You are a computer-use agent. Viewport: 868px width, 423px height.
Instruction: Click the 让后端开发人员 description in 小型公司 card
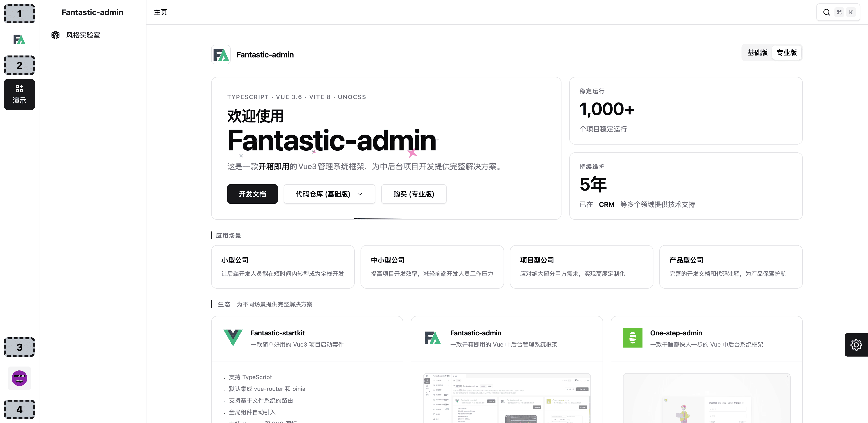click(282, 274)
